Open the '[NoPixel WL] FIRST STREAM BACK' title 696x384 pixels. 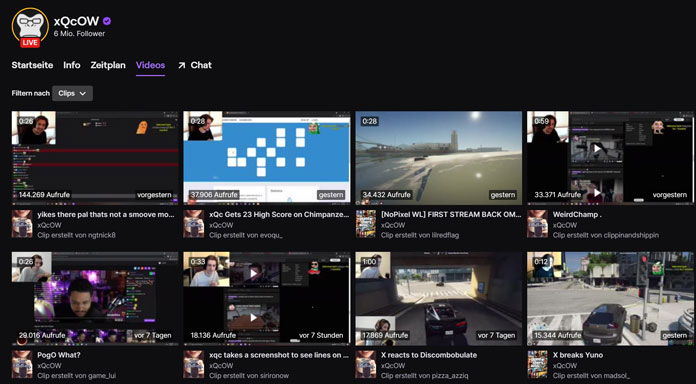(451, 214)
